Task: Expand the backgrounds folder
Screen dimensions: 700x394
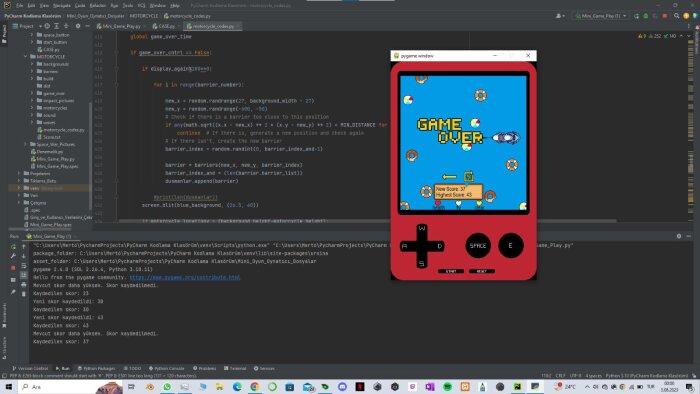Action: coord(32,64)
